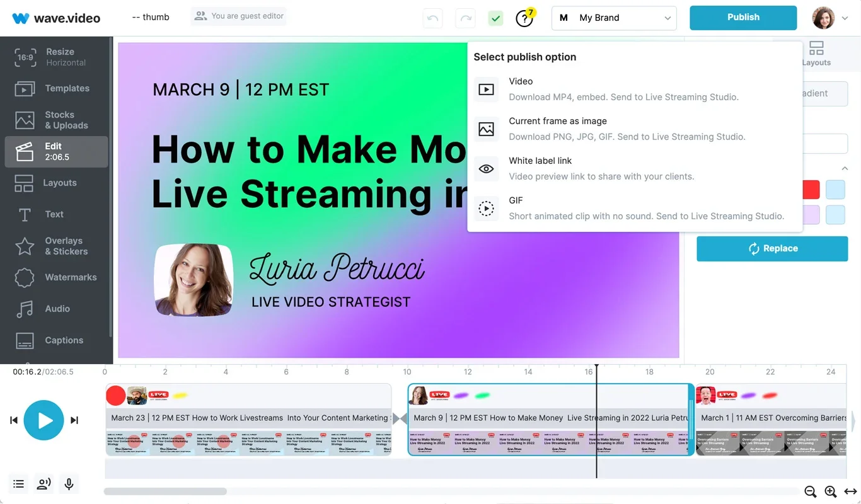861x504 pixels.
Task: Click the Replace button in the right panel
Action: pyautogui.click(x=771, y=248)
